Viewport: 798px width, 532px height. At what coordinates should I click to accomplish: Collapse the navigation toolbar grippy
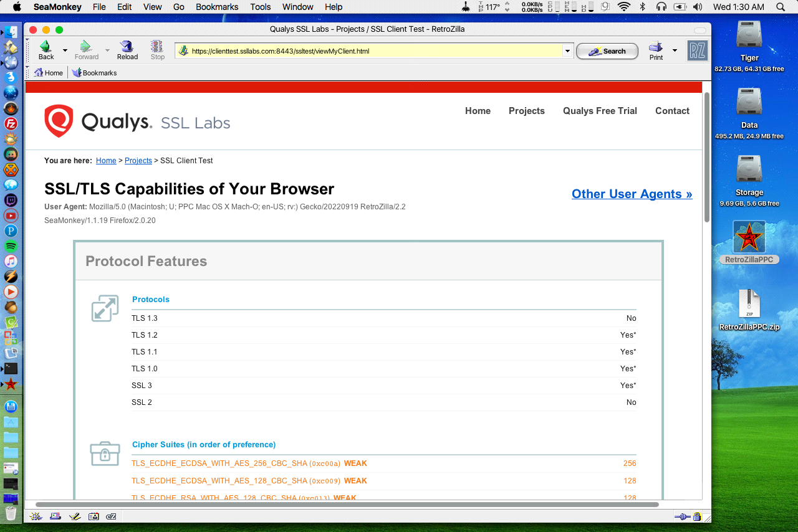[x=27, y=50]
